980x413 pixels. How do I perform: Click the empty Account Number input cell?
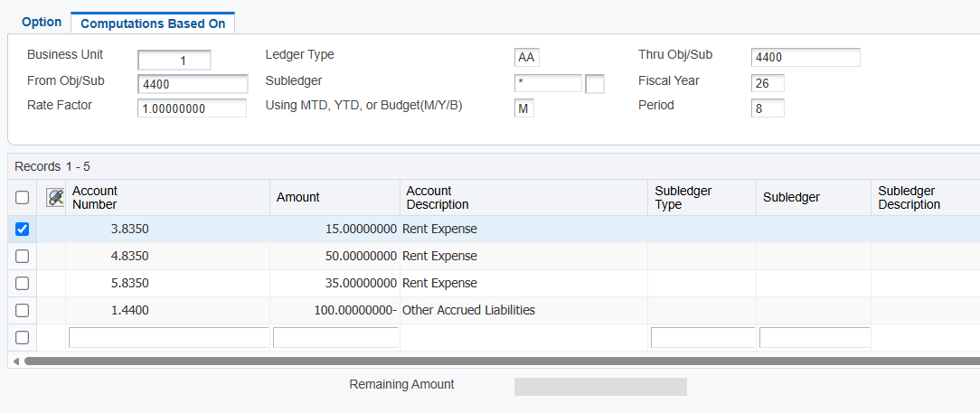[x=169, y=337]
